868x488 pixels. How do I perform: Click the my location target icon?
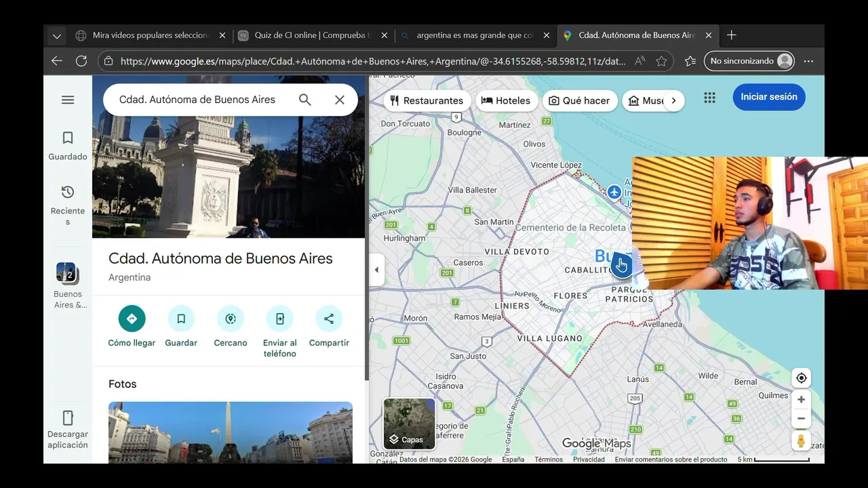pyautogui.click(x=801, y=378)
